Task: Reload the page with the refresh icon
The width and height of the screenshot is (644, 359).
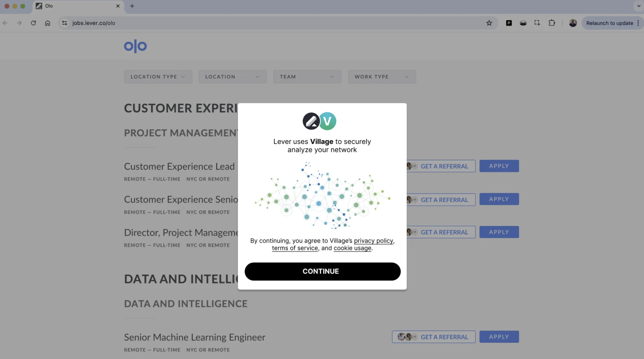Action: (x=33, y=23)
